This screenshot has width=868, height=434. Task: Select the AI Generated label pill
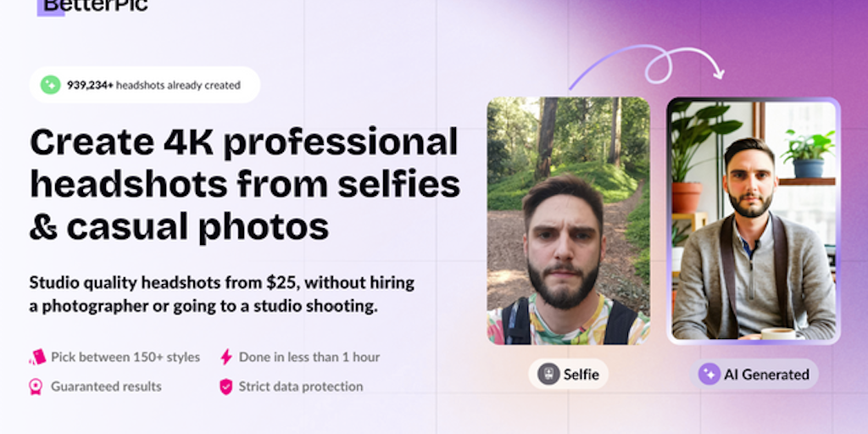(754, 374)
